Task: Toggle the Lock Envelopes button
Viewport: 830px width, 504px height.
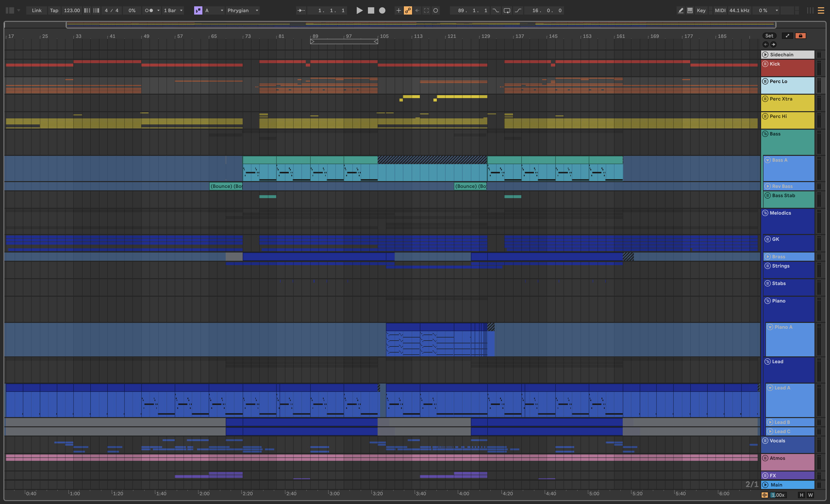Action: [800, 36]
